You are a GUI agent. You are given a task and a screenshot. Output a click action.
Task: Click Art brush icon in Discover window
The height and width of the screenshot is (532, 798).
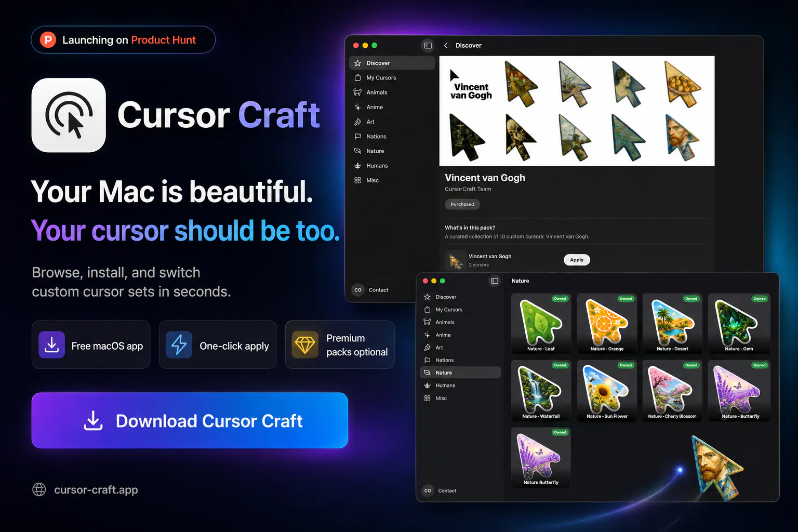(x=357, y=122)
